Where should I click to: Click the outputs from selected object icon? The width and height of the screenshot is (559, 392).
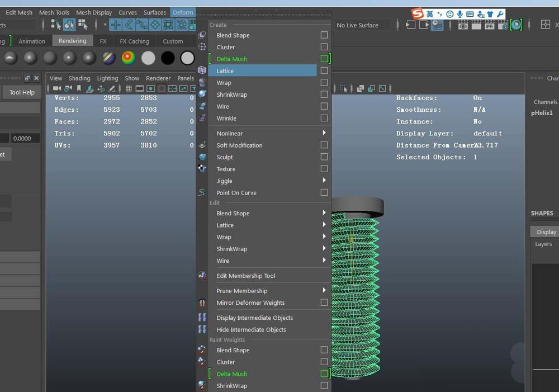click(424, 25)
